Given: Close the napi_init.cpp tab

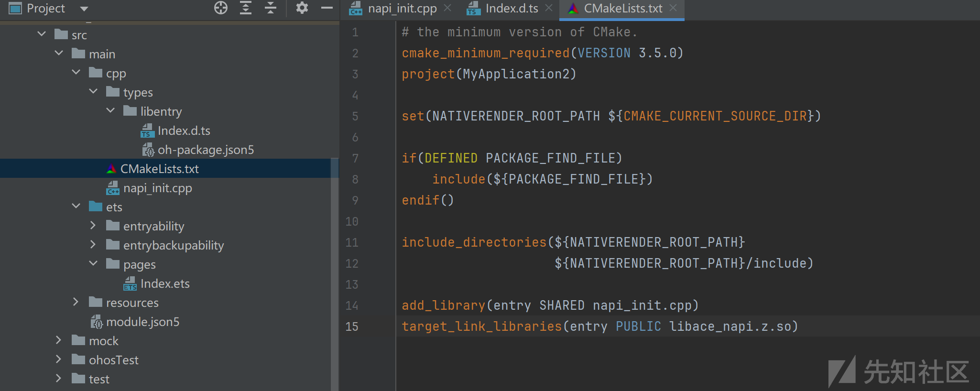Looking at the screenshot, I should 447,8.
